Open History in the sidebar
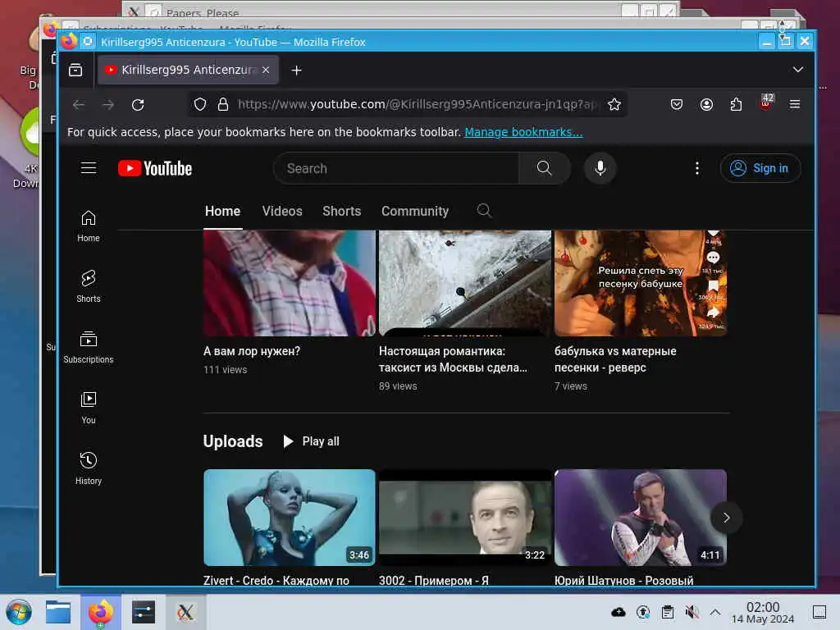 89,468
